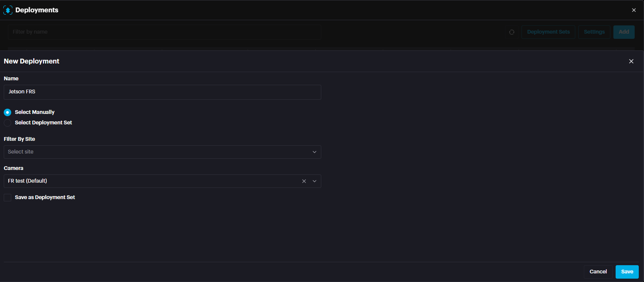Open Deployment Sets
644x282 pixels.
(x=548, y=32)
